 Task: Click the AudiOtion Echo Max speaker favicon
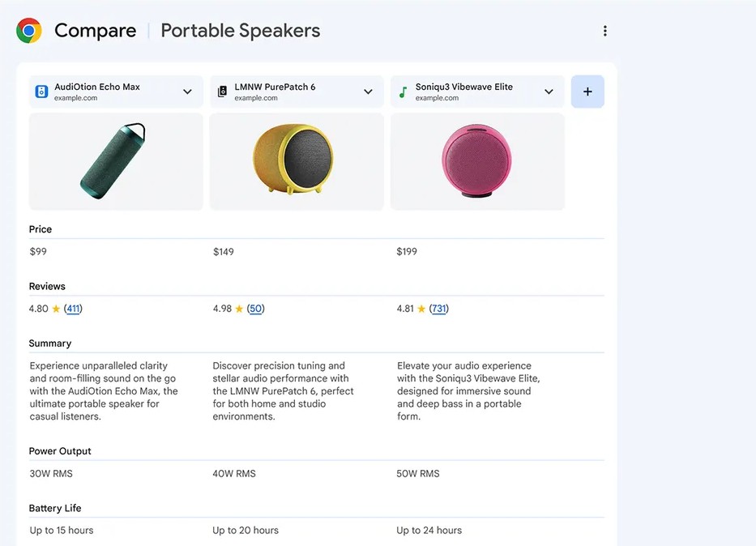coord(41,92)
